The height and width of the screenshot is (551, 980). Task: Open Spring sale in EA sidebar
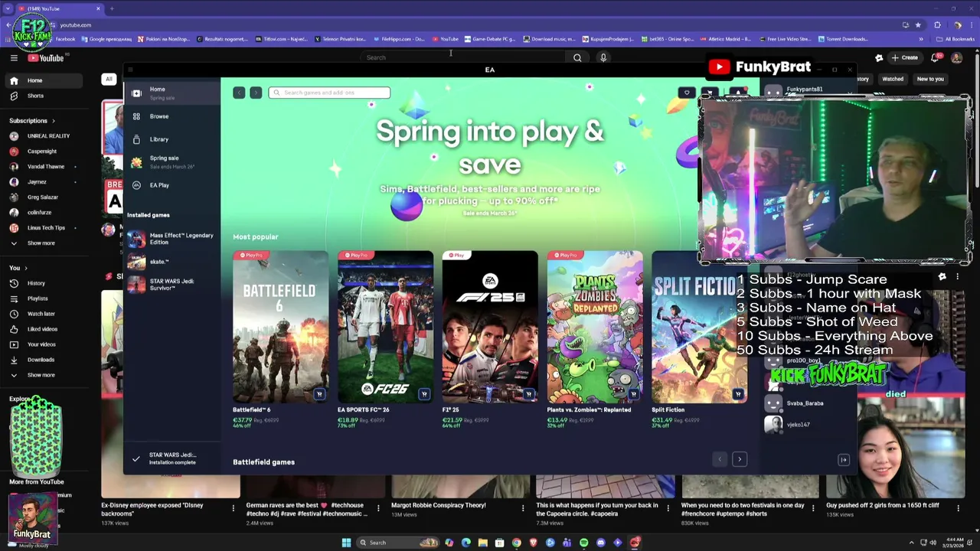[x=171, y=161]
